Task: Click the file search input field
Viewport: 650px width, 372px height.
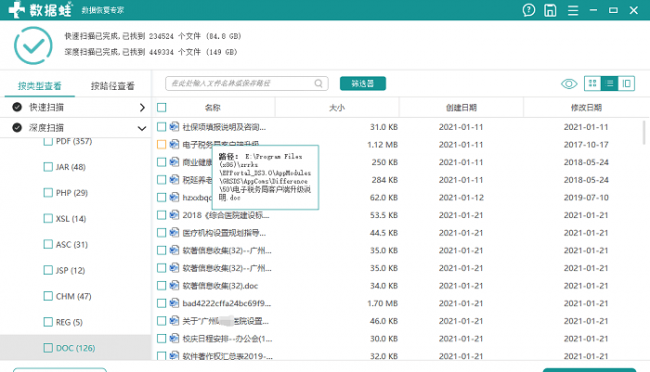Action: pyautogui.click(x=247, y=83)
